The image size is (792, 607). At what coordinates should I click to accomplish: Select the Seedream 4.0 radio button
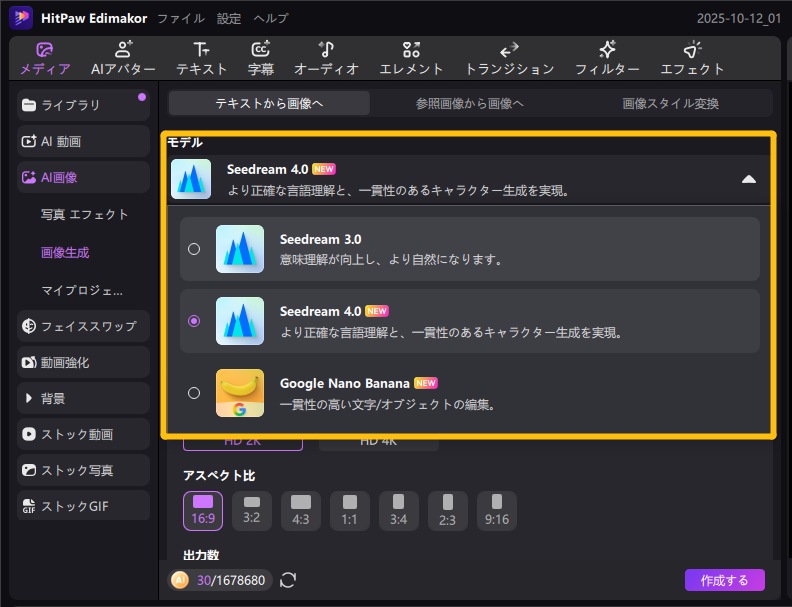(x=194, y=321)
